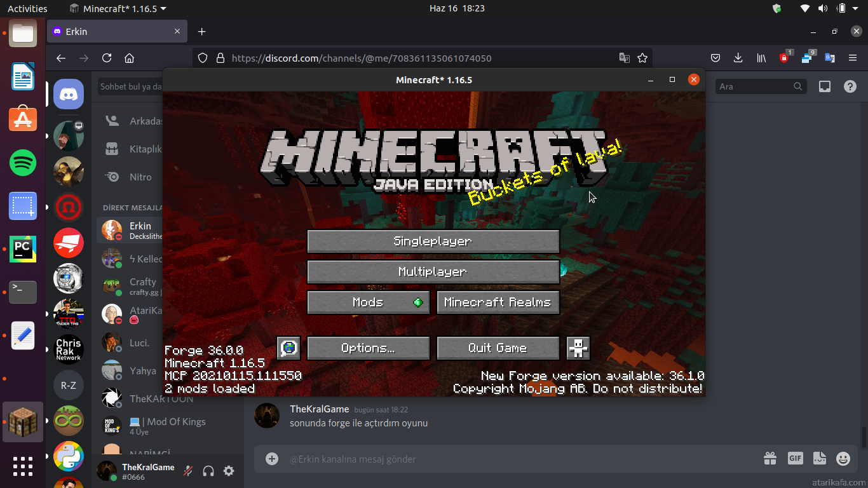Open the red omega server in Discord
The width and height of the screenshot is (868, 488).
coord(69,207)
